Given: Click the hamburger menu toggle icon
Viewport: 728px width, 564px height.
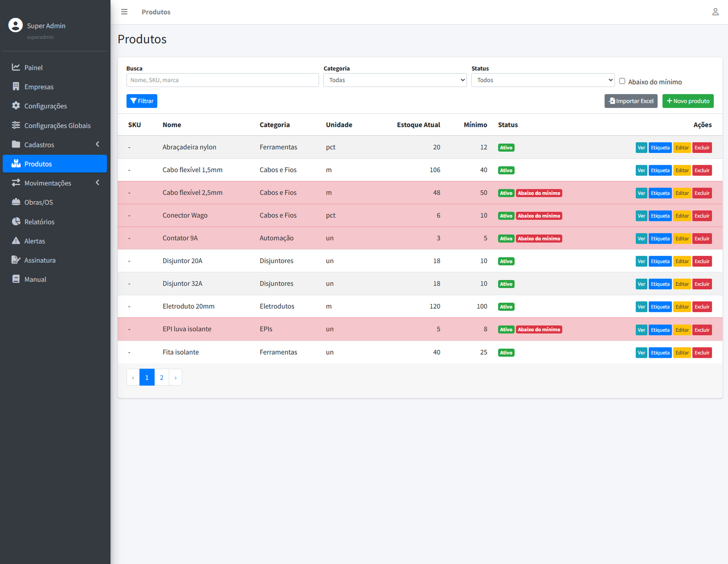Looking at the screenshot, I should (124, 12).
